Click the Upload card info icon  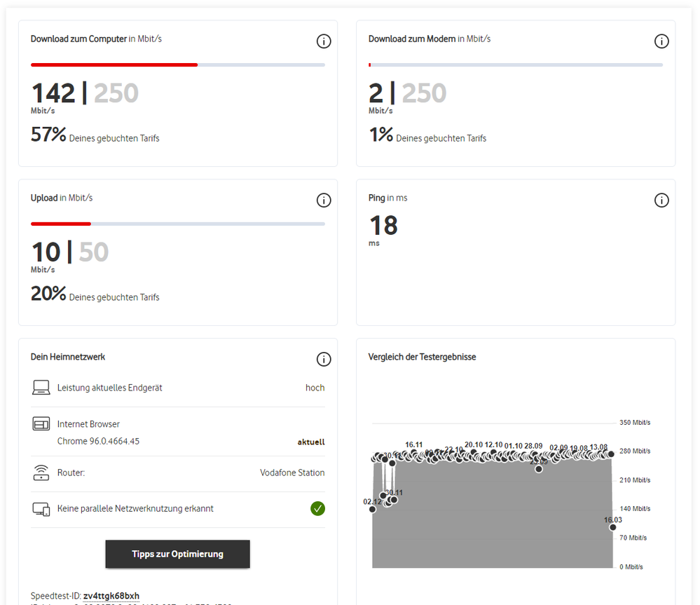click(x=324, y=200)
